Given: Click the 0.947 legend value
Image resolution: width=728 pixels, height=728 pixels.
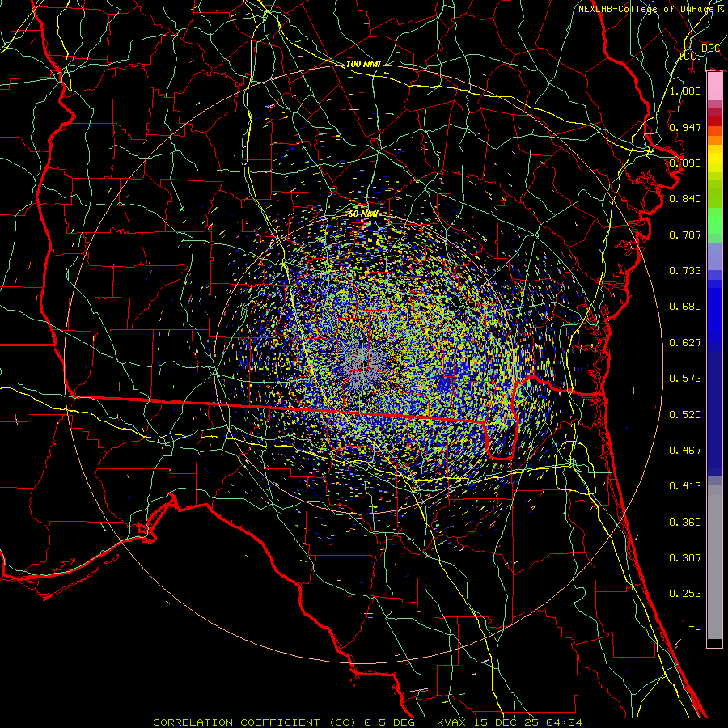Looking at the screenshot, I should [x=685, y=127].
